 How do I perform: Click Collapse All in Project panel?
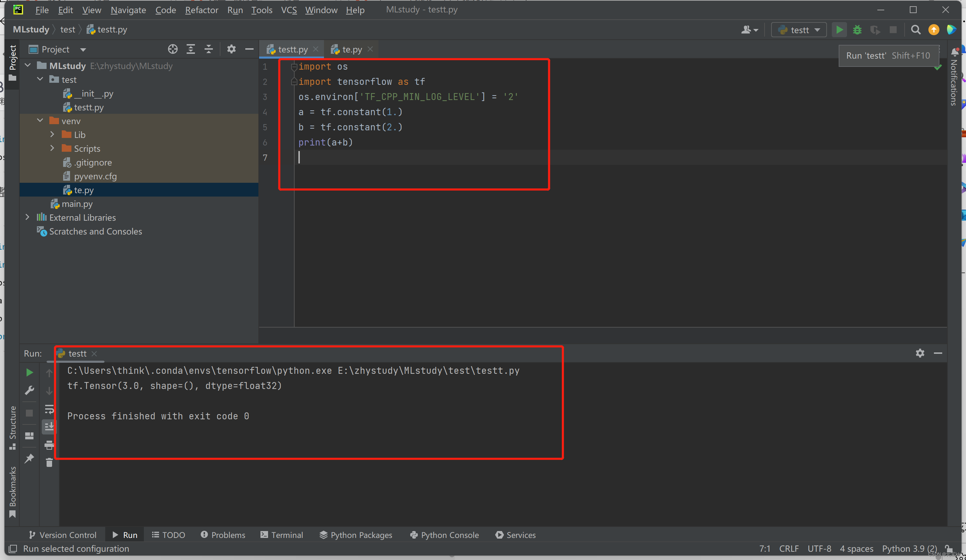pyautogui.click(x=208, y=49)
